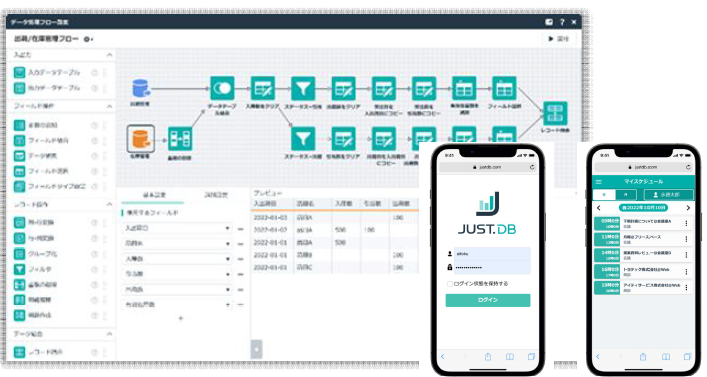Click the username field on the login phone
Viewport: 707px width, 377px height.
point(492,254)
